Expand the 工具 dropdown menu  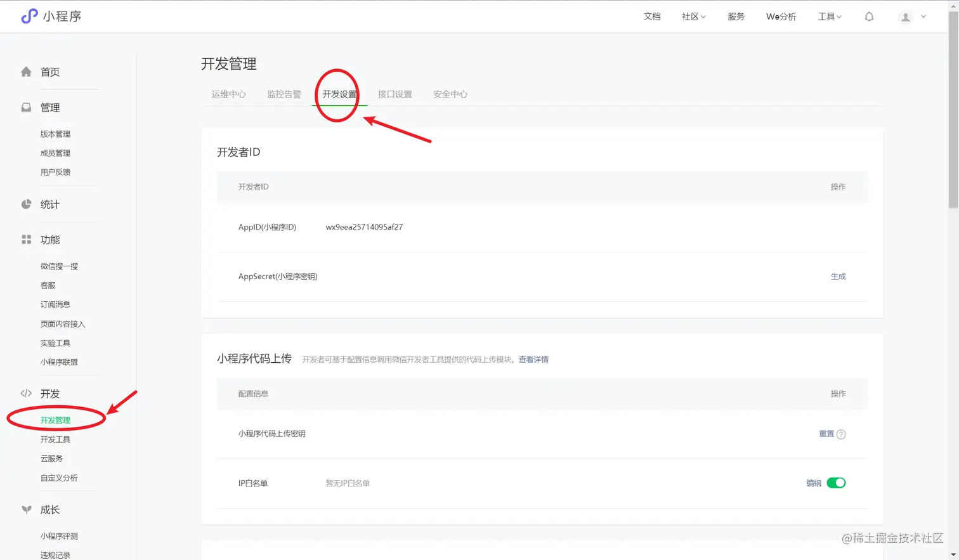pos(830,16)
